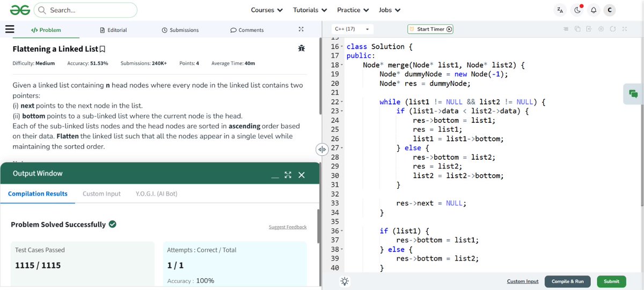Fold the else block at line 38
The image size is (644, 290).
(x=342, y=249)
